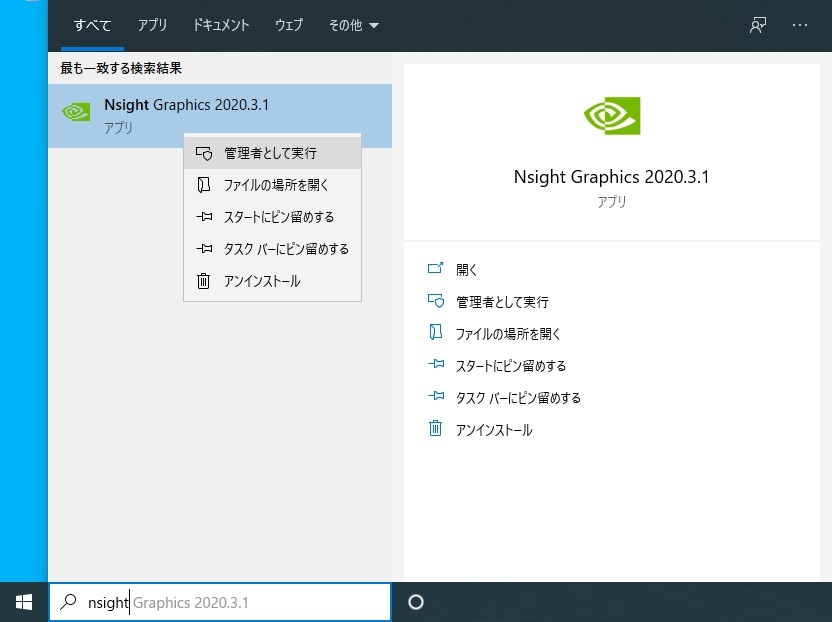This screenshot has width=832, height=622.
Task: Switch to the ドキュメント tab
Action: tap(221, 25)
